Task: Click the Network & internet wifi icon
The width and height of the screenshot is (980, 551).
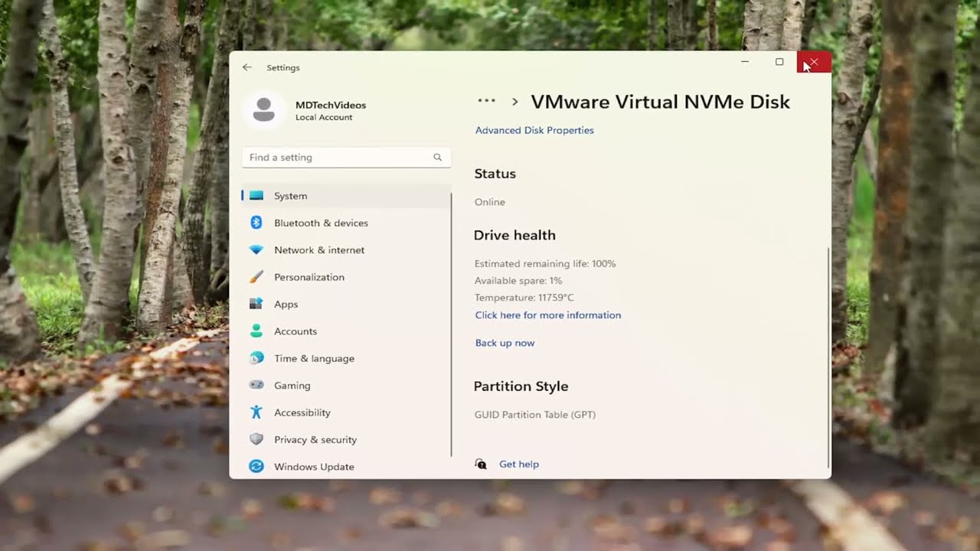Action: pyautogui.click(x=256, y=250)
